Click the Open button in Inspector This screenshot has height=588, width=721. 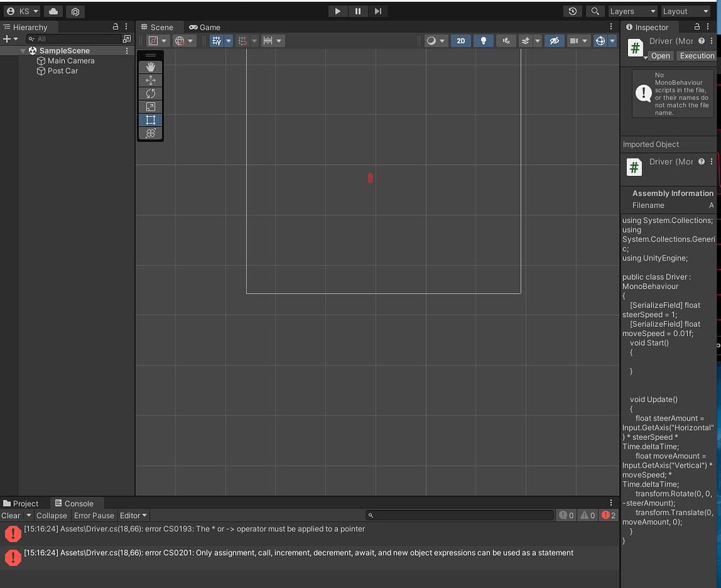pos(660,56)
